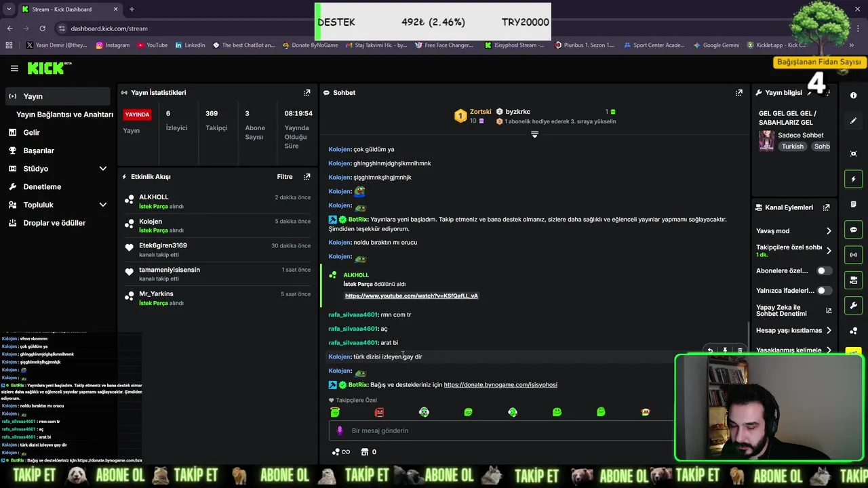Viewport: 868px width, 488px height.
Task: Open the info icon in right sidebar
Action: coord(853,96)
